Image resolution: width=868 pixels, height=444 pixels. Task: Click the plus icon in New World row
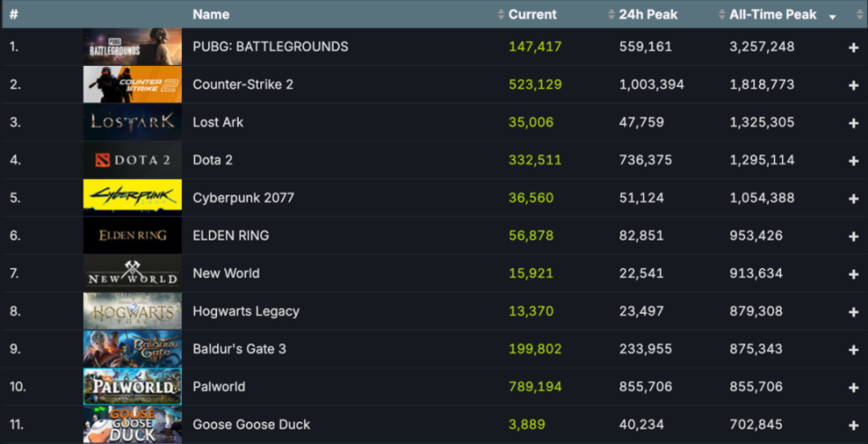tap(853, 274)
